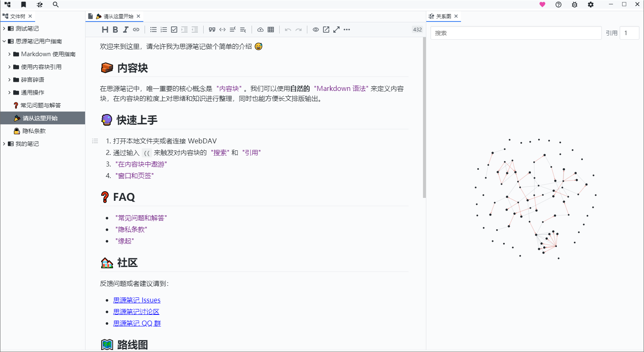Switch to the 关系图 tab
644x352 pixels.
tap(443, 17)
